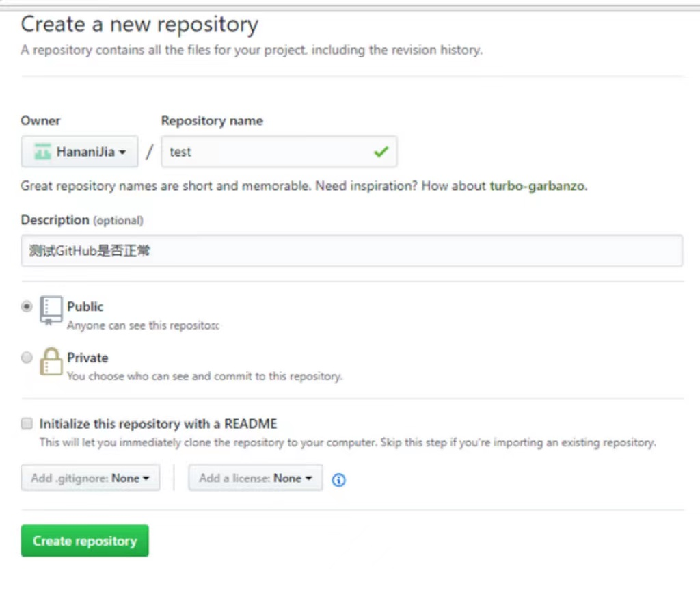This screenshot has height=590, width=700.
Task: Open the HananiJia owner dropdown
Action: click(x=79, y=152)
